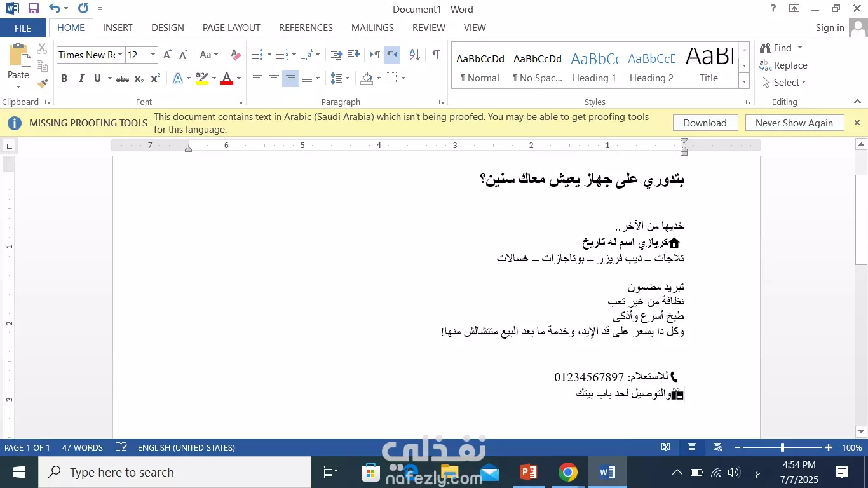Click Find in the Editing group

coord(776,48)
